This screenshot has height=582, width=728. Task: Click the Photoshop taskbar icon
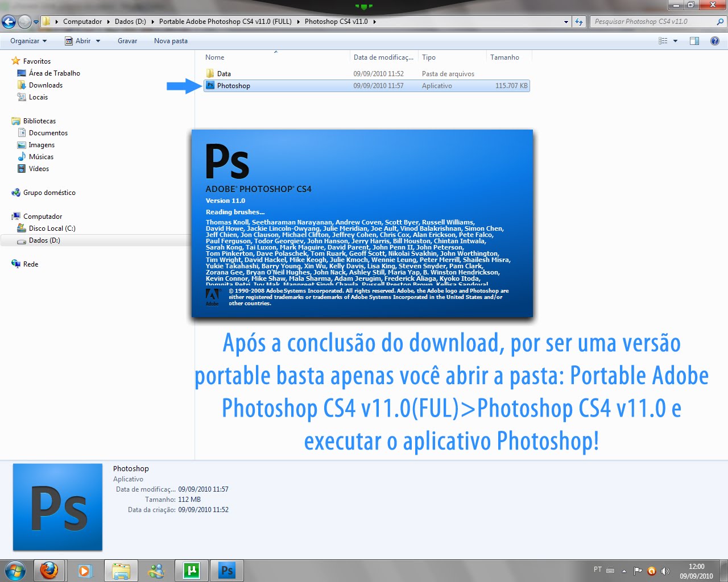pyautogui.click(x=227, y=570)
